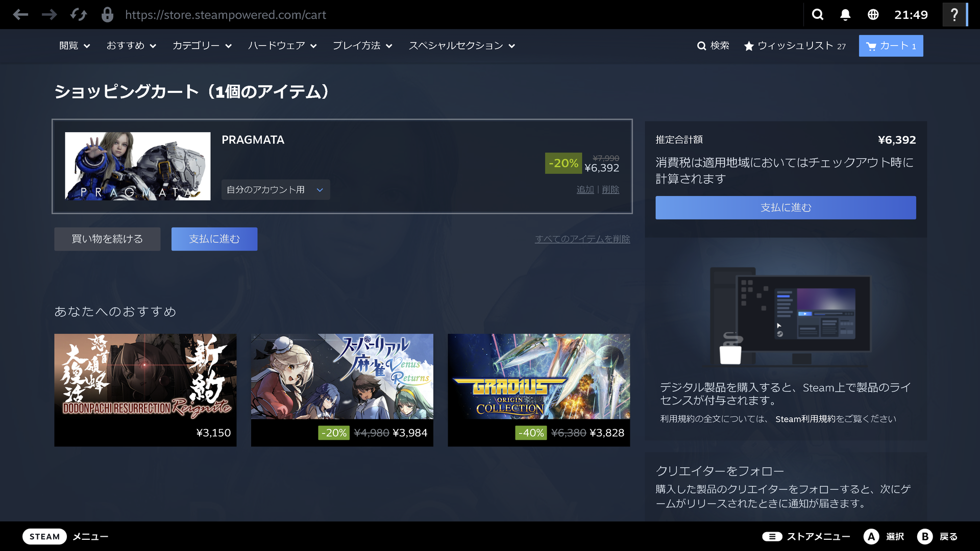Click the A button 選択 glyph
Image resolution: width=980 pixels, height=551 pixels.
[871, 537]
